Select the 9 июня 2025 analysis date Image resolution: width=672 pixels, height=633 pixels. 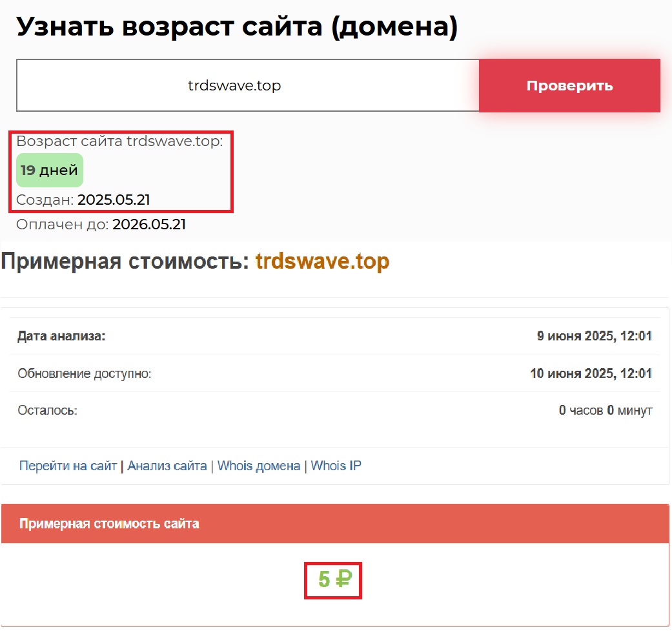594,336
